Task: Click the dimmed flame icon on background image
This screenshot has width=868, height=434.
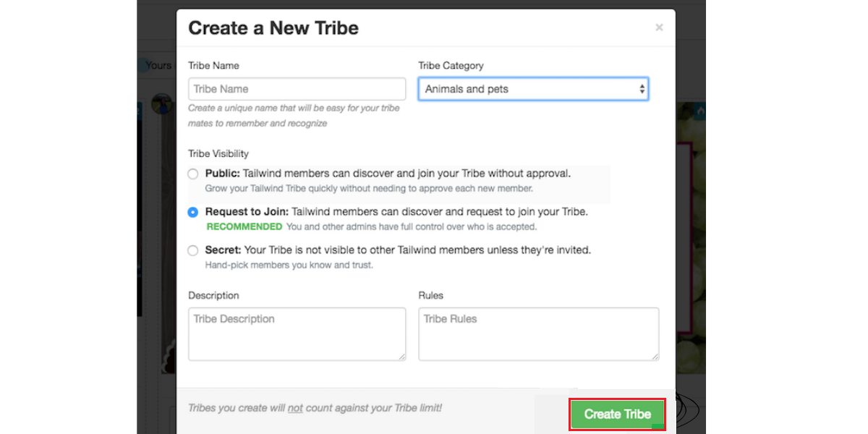Action: pos(700,112)
